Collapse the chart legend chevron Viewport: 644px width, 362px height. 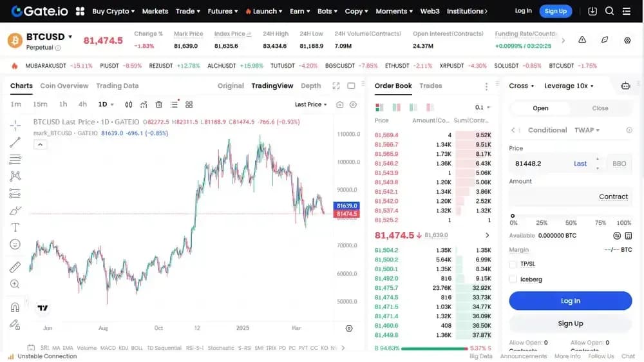(40, 145)
